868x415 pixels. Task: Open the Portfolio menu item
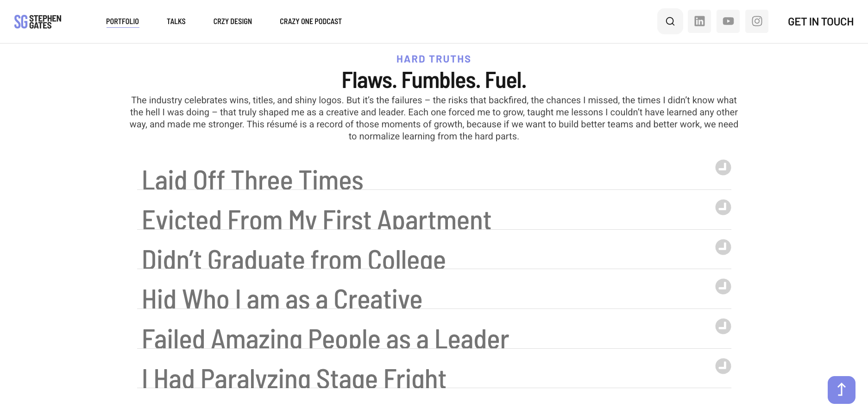(x=122, y=21)
